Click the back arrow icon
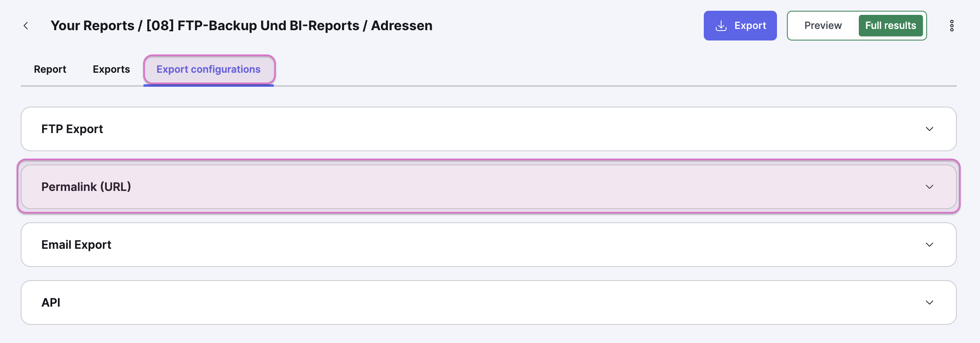980x343 pixels. [x=26, y=26]
